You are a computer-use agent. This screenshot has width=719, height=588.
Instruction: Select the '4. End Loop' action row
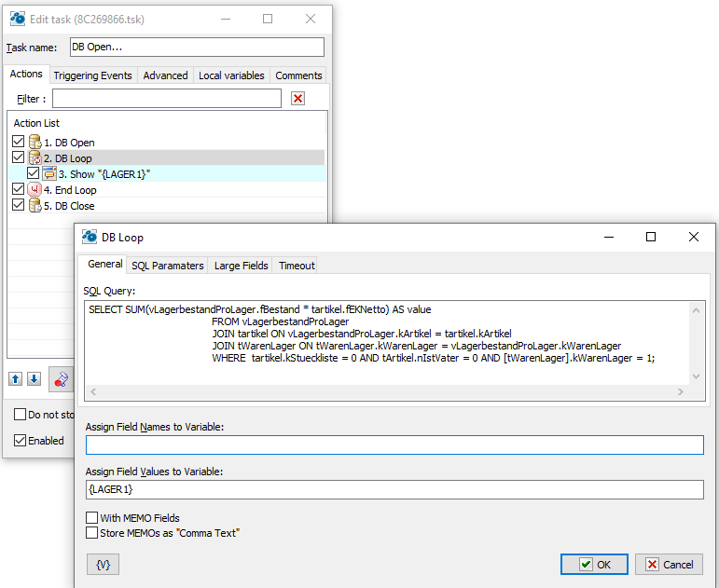(167, 190)
